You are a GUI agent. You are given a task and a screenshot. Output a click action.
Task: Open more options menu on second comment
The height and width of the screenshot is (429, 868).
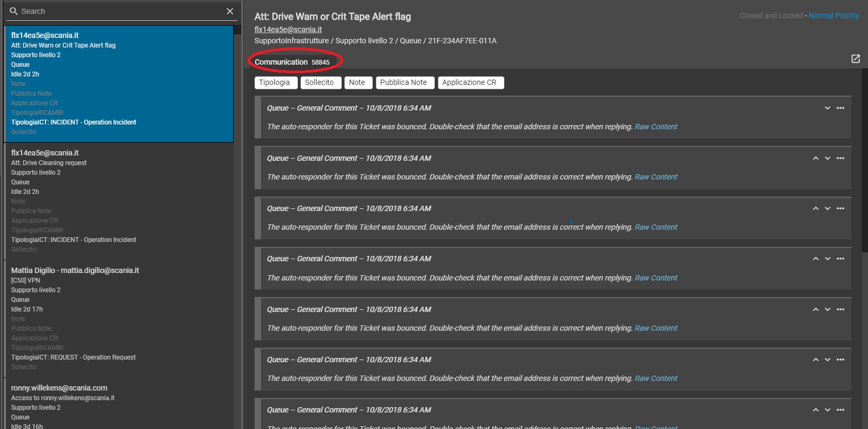click(841, 158)
